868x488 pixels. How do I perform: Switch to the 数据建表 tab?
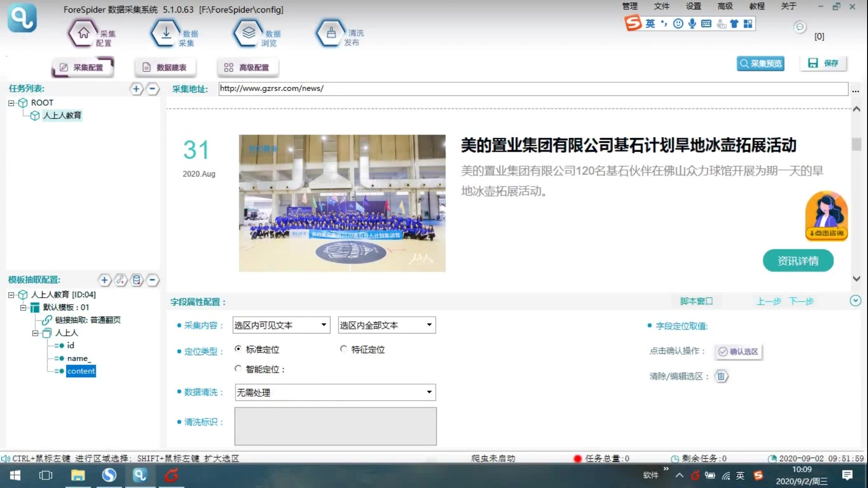[165, 67]
